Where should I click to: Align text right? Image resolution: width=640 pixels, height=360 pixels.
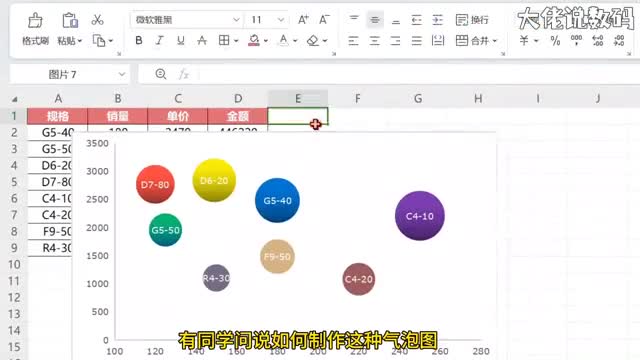(x=396, y=40)
